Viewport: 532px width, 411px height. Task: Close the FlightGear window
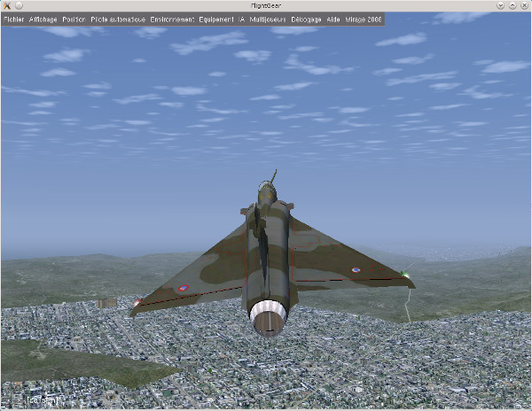[523, 5]
